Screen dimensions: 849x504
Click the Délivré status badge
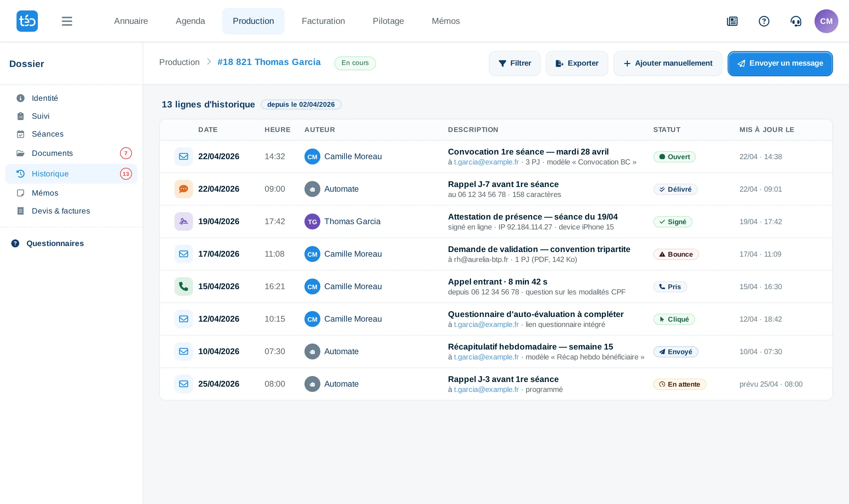click(x=676, y=189)
